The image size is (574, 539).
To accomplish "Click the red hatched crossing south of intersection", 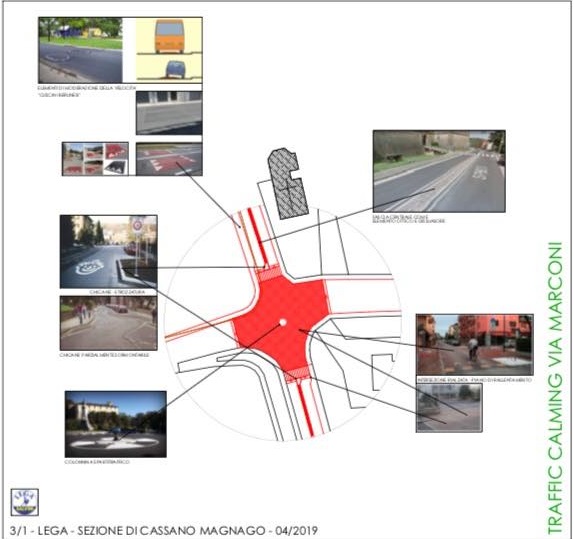I will pos(297,374).
